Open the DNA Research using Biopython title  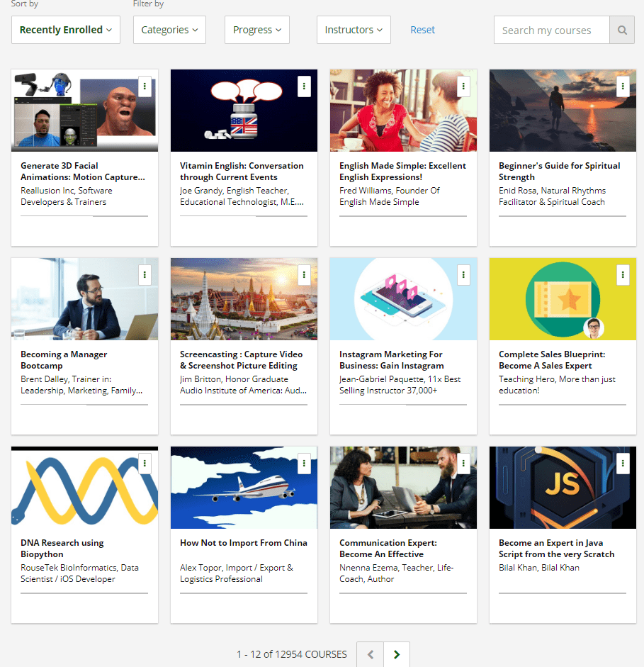[x=62, y=548]
